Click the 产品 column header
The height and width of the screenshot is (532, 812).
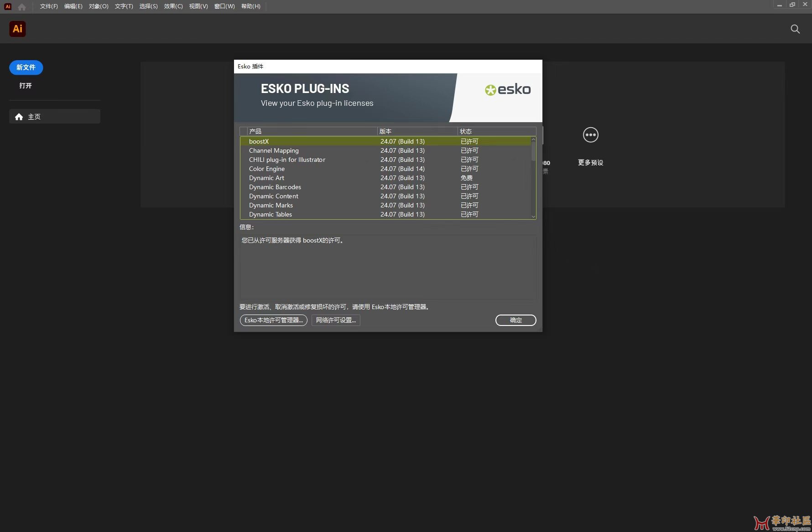(x=312, y=131)
